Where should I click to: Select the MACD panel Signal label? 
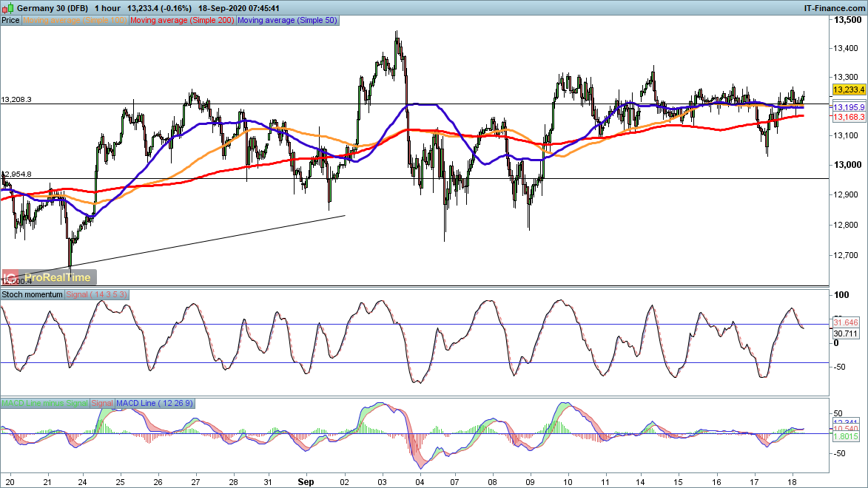(x=102, y=403)
